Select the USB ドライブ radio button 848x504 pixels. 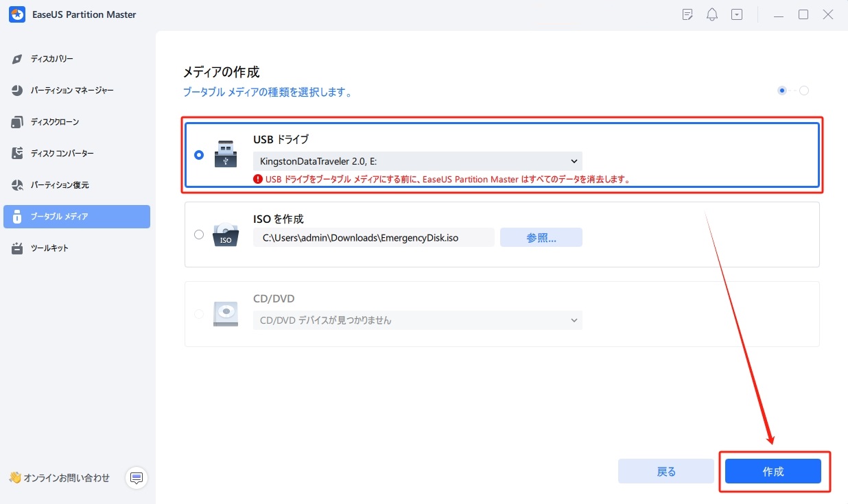tap(199, 155)
